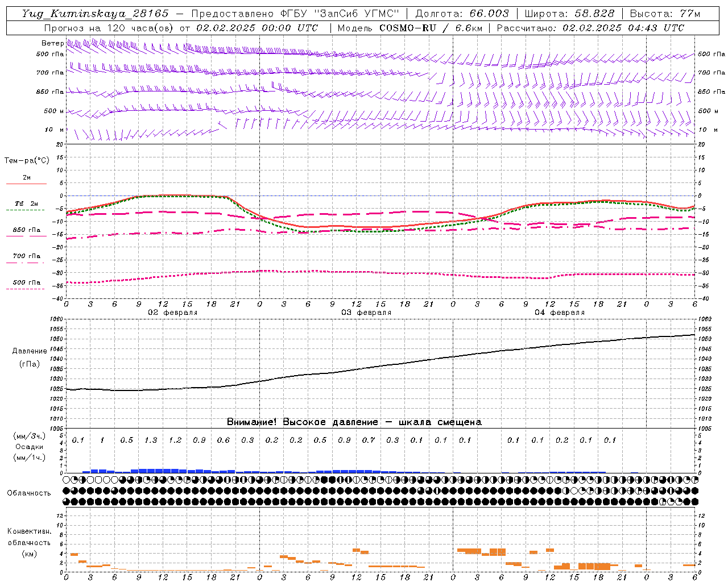The image size is (728, 582).
Task: Click the '03 февраля' date label
Action: [x=366, y=313]
